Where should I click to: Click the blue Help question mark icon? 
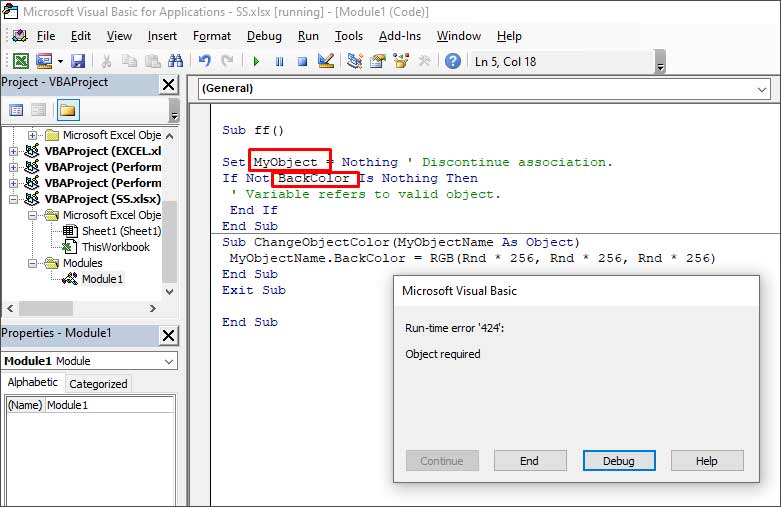coord(452,62)
